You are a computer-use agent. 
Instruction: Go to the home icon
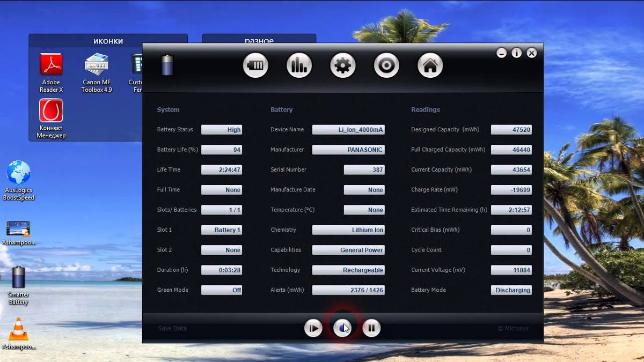pos(430,65)
